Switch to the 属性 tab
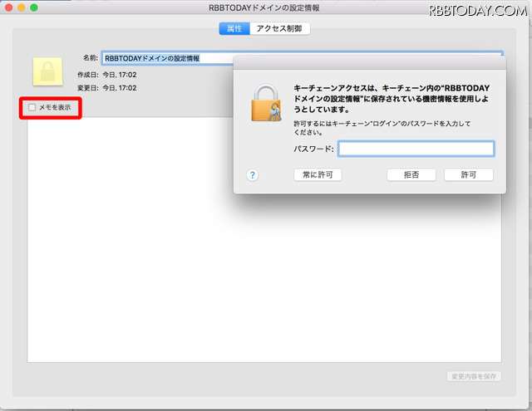532x411 pixels. (234, 29)
